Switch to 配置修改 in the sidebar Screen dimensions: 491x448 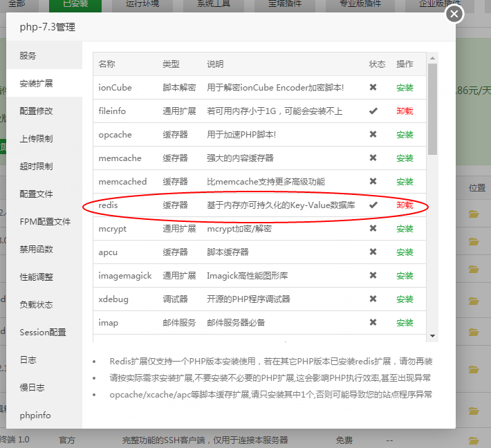[x=37, y=111]
